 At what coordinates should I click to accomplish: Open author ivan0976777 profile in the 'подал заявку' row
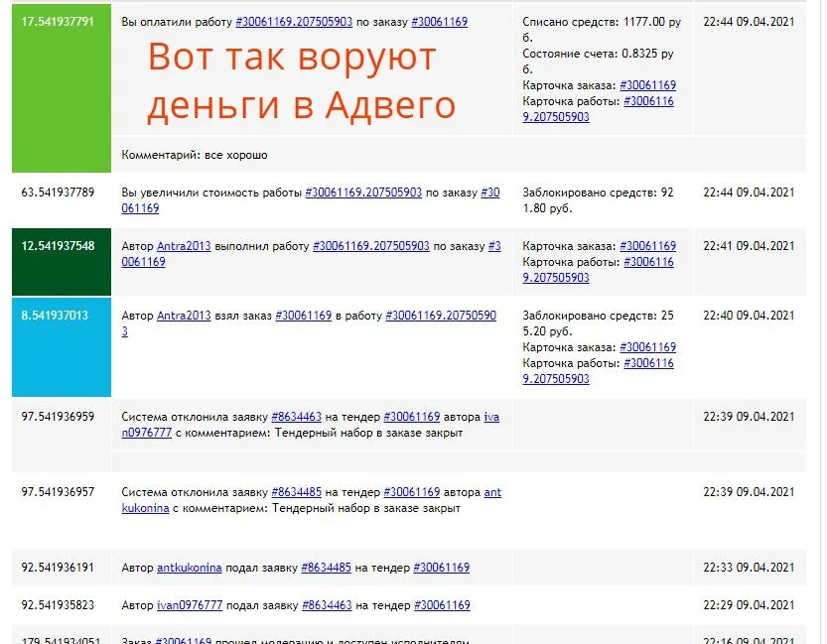tap(190, 605)
